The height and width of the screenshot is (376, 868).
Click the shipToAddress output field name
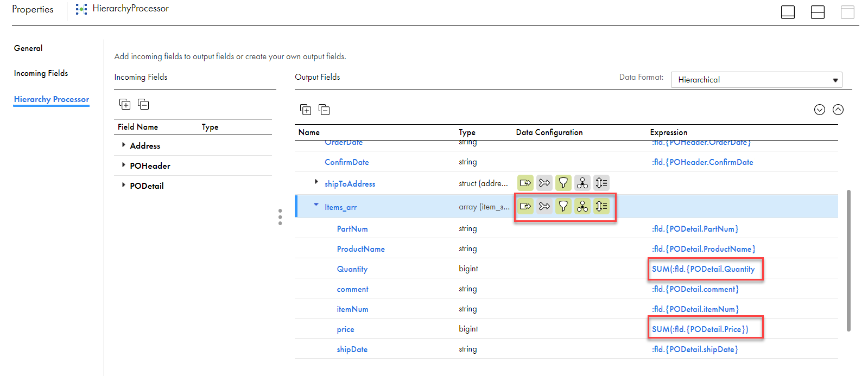coord(350,184)
